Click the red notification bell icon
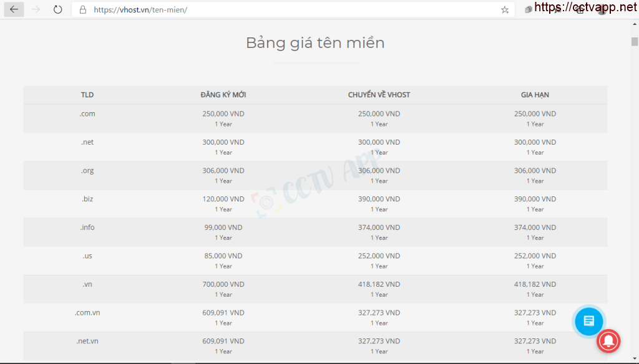 point(608,340)
